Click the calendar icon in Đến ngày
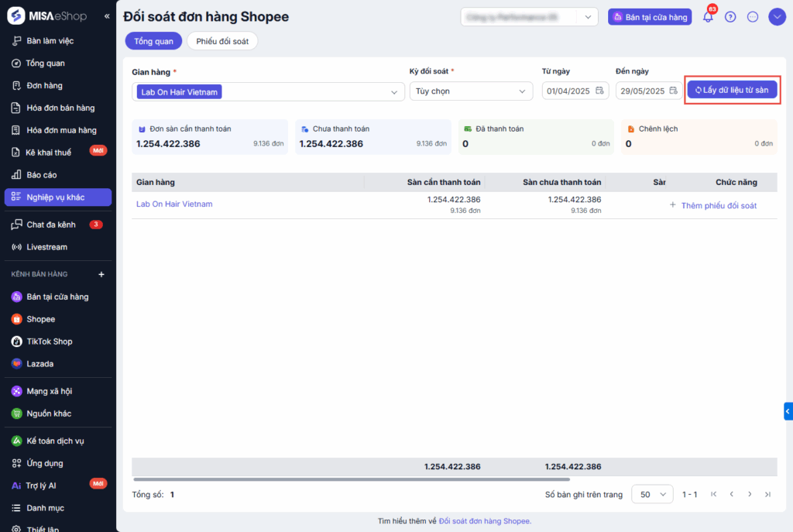Viewport: 793px width, 532px height. (675, 91)
